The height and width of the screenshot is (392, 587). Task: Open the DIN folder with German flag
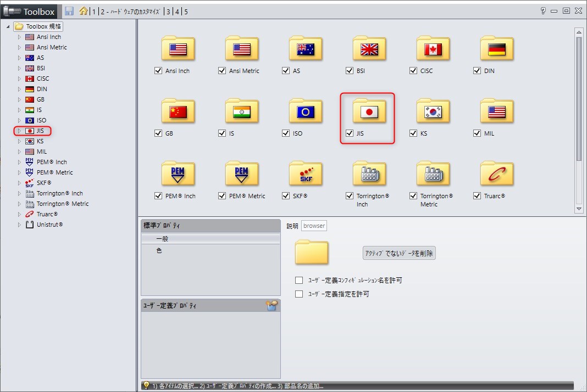pyautogui.click(x=497, y=49)
